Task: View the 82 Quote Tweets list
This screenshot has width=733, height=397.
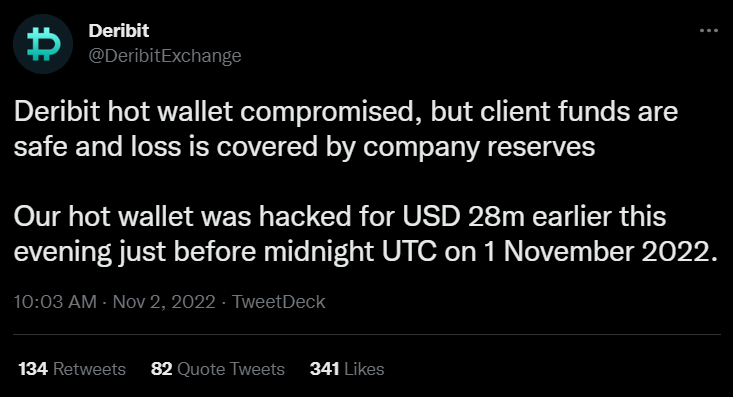Action: point(218,369)
